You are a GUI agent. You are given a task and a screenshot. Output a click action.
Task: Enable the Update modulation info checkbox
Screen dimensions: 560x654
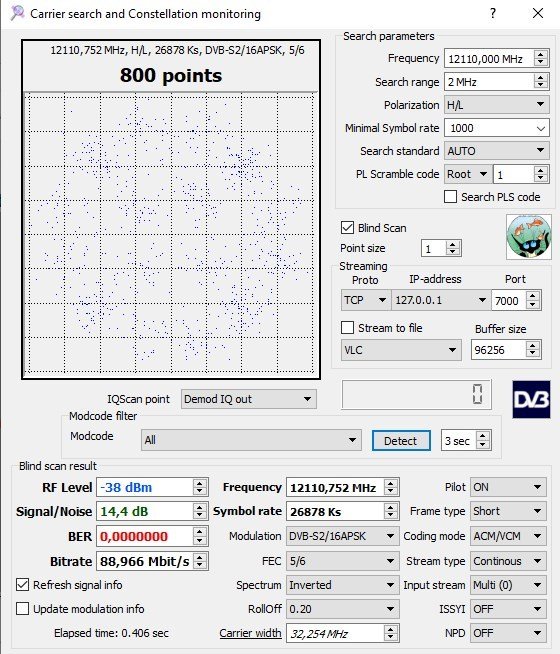(x=23, y=609)
